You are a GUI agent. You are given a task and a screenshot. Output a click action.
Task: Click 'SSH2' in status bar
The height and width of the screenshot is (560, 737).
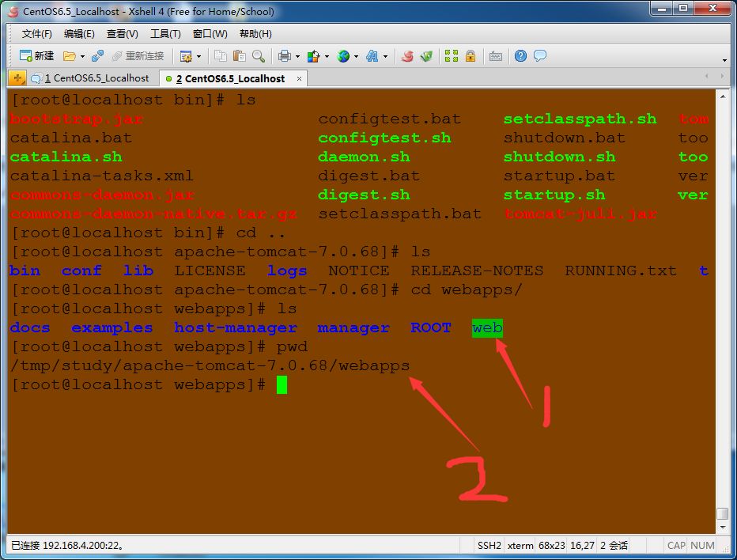pos(489,546)
